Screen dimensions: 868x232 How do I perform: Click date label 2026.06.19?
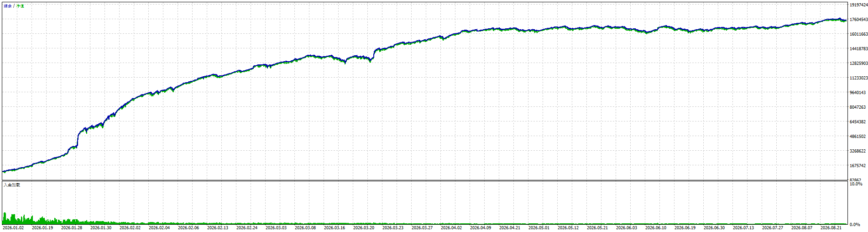(x=685, y=228)
